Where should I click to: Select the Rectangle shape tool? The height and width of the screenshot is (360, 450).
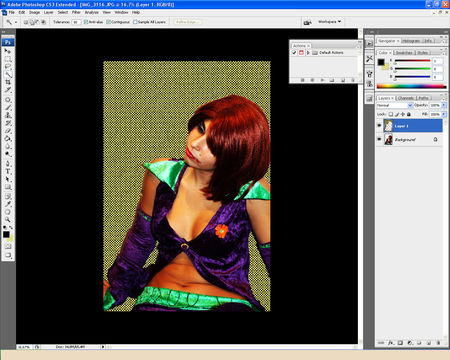(8, 187)
